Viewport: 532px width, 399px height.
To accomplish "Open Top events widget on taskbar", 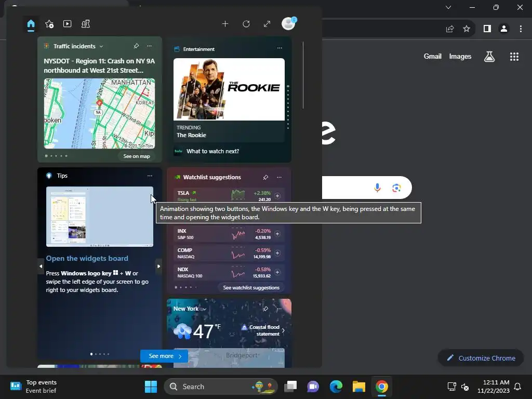I will [34, 387].
